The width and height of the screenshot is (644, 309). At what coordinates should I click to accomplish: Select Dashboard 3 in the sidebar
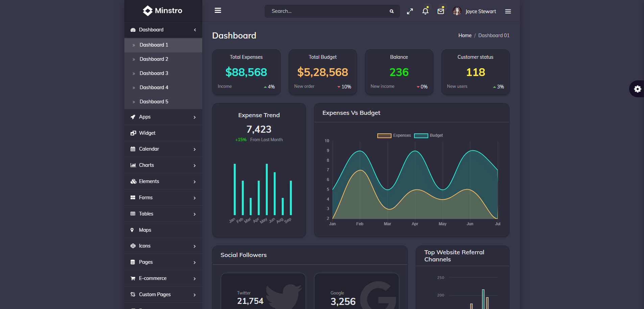pos(163,73)
